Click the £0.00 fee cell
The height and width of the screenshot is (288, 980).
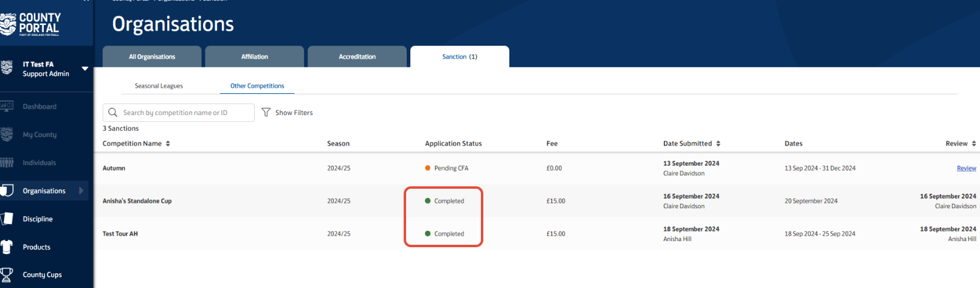(554, 168)
